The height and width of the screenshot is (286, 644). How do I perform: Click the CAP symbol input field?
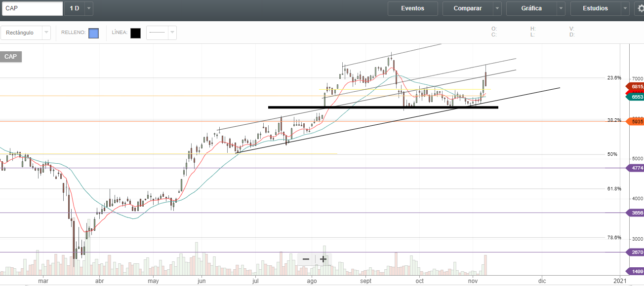coord(32,8)
